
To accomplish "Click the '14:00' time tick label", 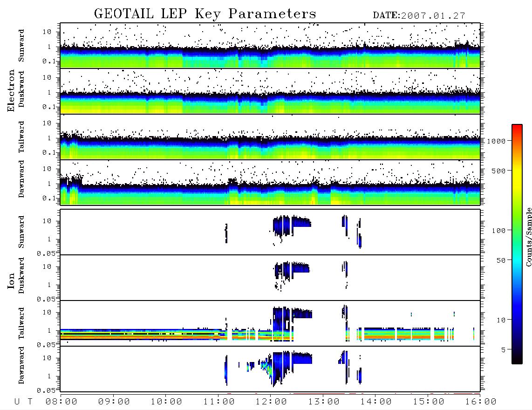I will [376, 402].
